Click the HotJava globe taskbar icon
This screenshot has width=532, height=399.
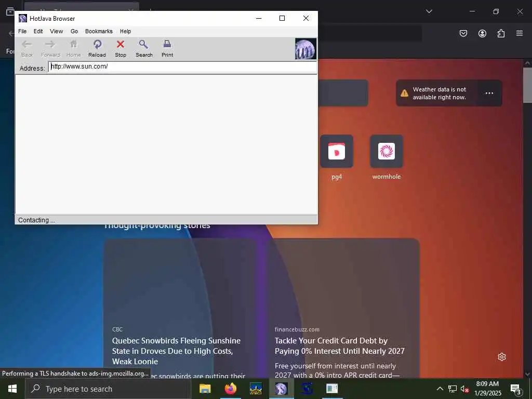281,389
